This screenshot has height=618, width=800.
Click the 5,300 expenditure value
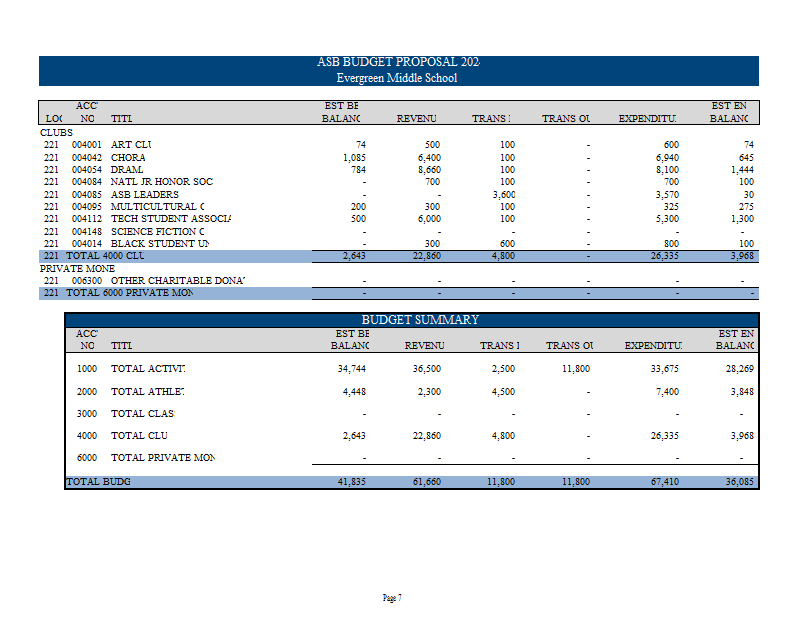pos(667,218)
